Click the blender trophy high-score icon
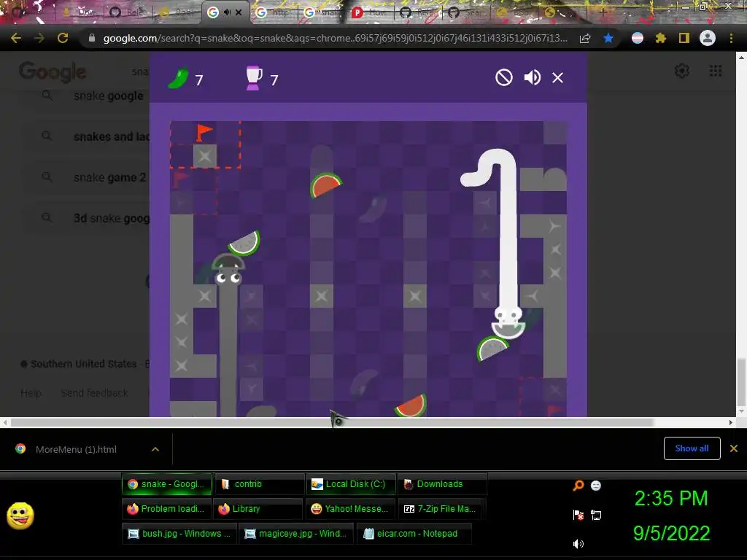This screenshot has height=560, width=747. tap(253, 78)
